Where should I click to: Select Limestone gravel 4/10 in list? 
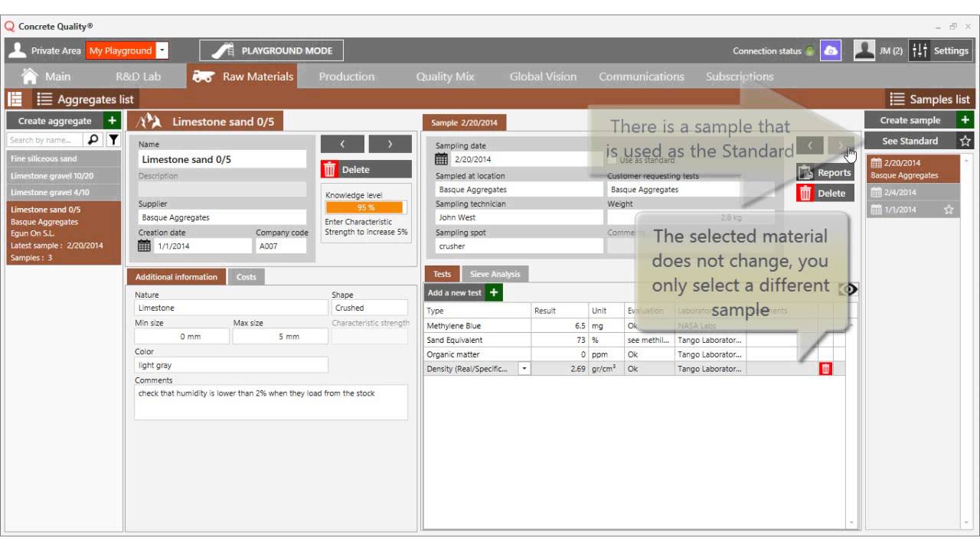tap(64, 192)
